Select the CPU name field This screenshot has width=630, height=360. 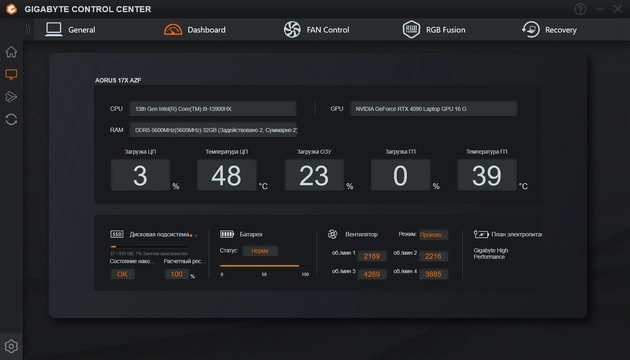pyautogui.click(x=213, y=109)
